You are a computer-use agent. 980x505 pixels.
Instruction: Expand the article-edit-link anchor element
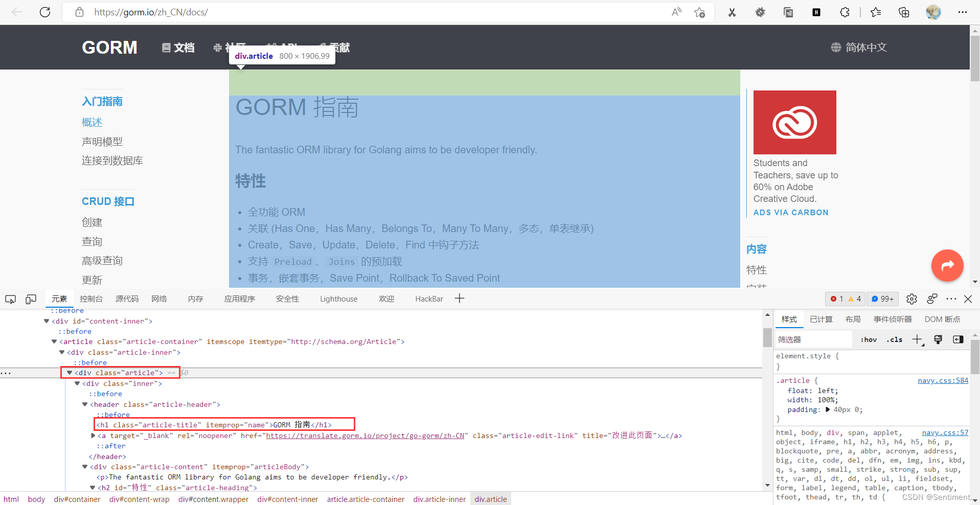tap(93, 435)
